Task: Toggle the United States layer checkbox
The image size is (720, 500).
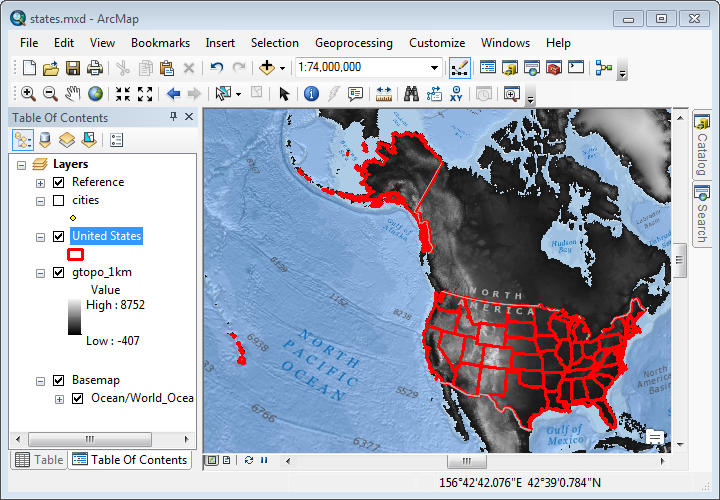Action: (x=58, y=236)
